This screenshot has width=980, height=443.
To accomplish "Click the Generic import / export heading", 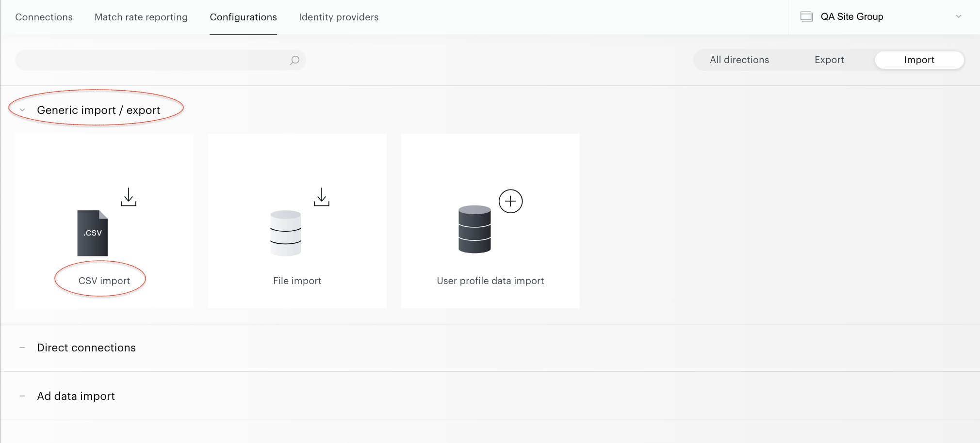I will (x=98, y=110).
